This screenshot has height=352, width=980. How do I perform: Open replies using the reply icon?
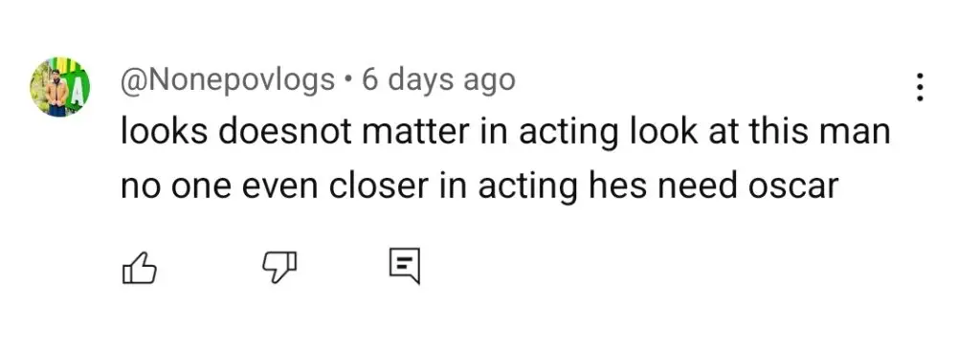pyautogui.click(x=405, y=267)
